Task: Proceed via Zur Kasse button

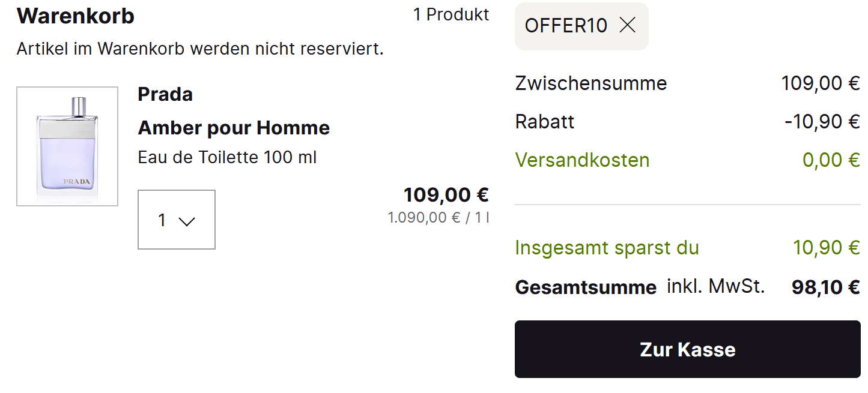Action: coord(687,349)
